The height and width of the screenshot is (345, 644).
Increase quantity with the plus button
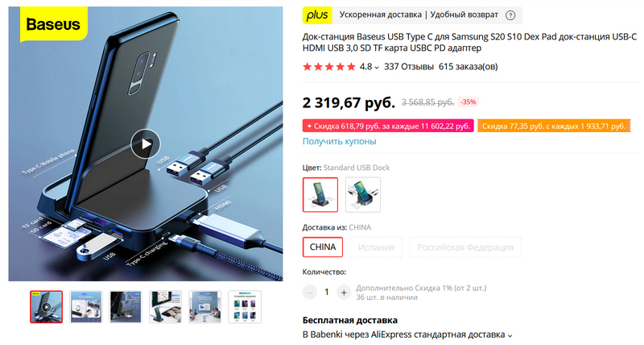[344, 293]
